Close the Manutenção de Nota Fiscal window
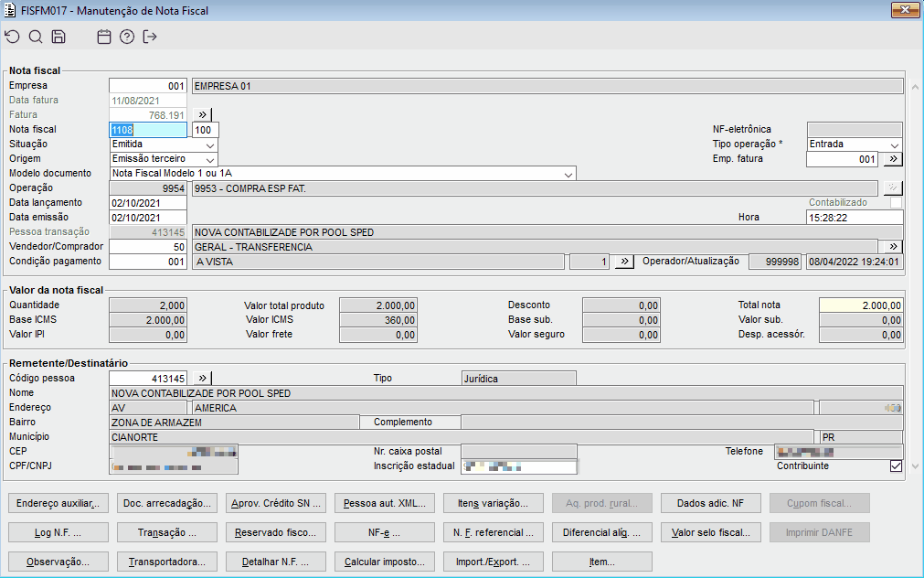This screenshot has height=578, width=924. 905,10
